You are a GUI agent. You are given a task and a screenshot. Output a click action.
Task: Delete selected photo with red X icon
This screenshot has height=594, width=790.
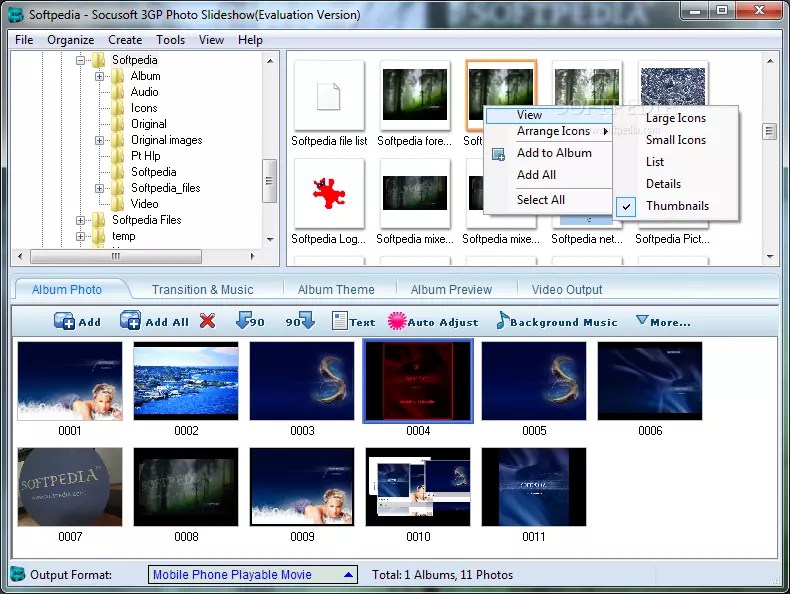207,321
